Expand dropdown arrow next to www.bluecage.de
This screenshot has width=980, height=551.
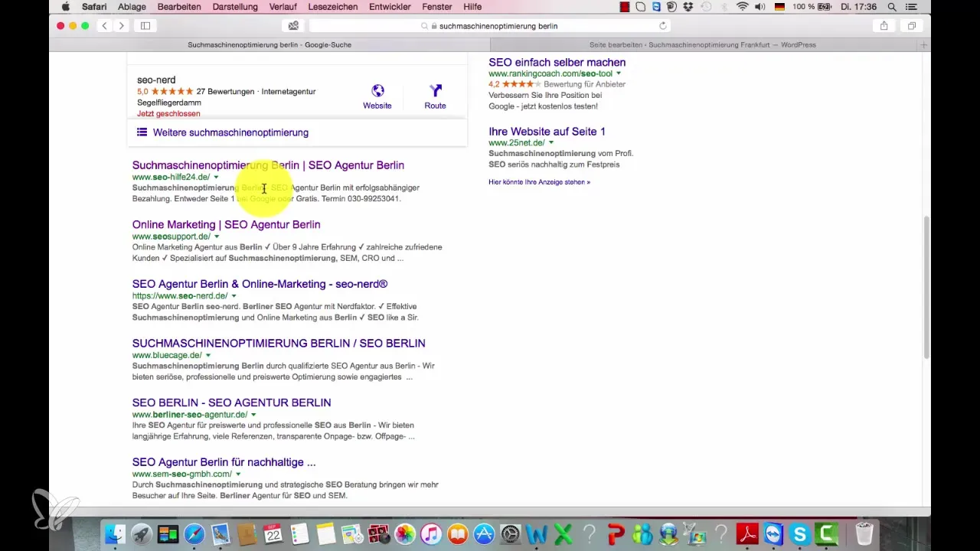coord(208,356)
